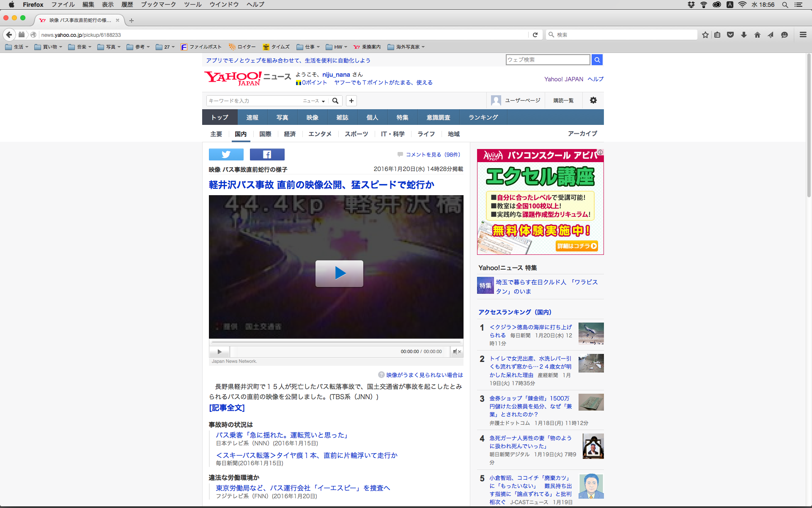Seek on the video progress bar

336,342
